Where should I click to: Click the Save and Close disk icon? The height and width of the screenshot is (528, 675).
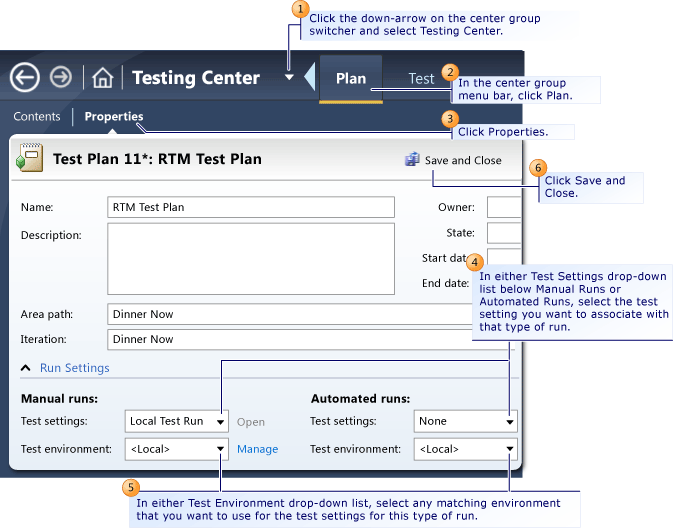coord(412,159)
